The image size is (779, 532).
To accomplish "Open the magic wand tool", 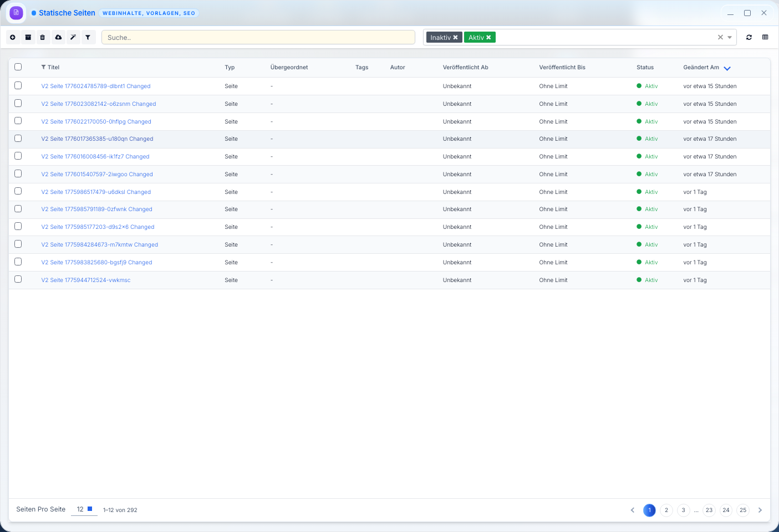I will (73, 37).
